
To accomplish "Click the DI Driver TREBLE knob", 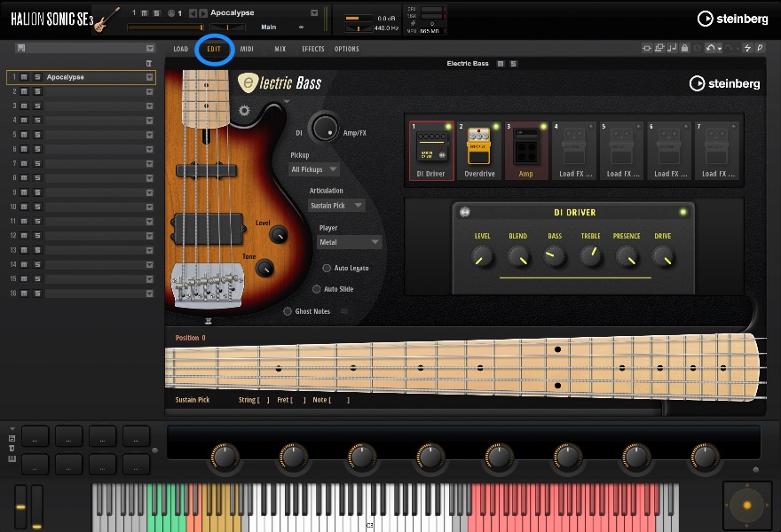I will [x=591, y=257].
